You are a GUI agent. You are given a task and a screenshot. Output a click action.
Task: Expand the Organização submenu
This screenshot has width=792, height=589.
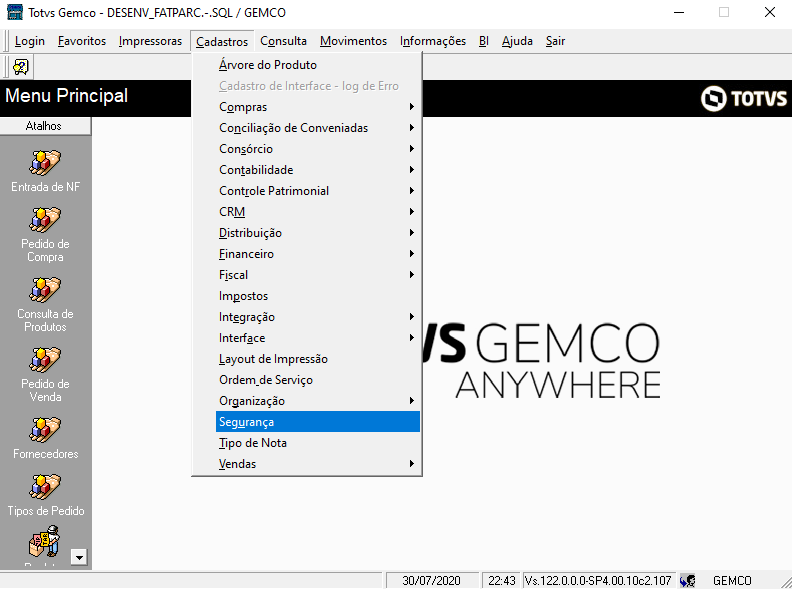318,401
